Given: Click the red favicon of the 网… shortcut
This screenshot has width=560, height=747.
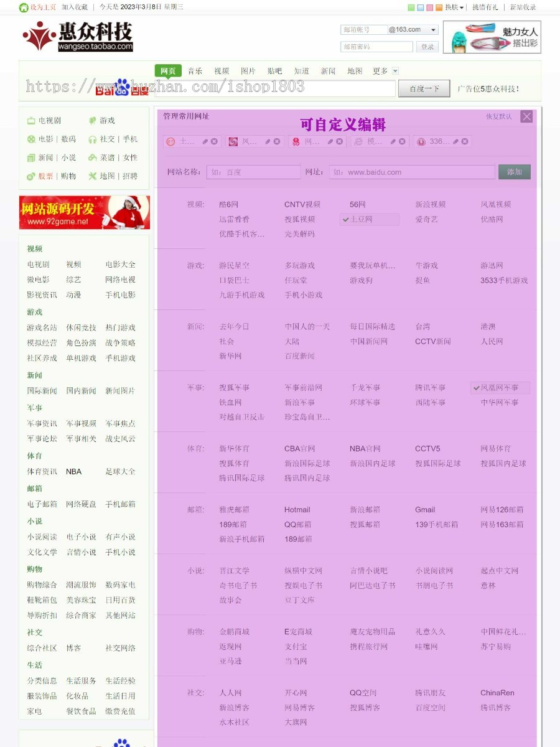Looking at the screenshot, I should (x=296, y=141).
